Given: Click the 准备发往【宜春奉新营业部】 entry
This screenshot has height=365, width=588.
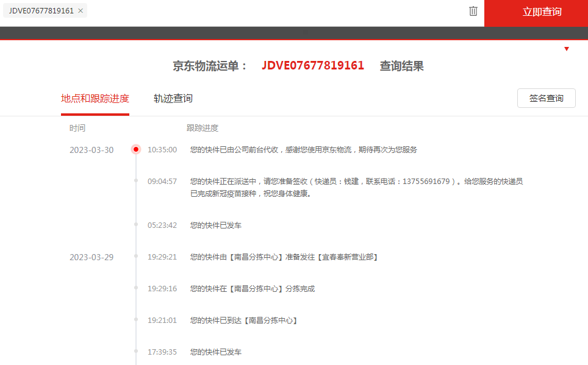Looking at the screenshot, I should pos(284,257).
